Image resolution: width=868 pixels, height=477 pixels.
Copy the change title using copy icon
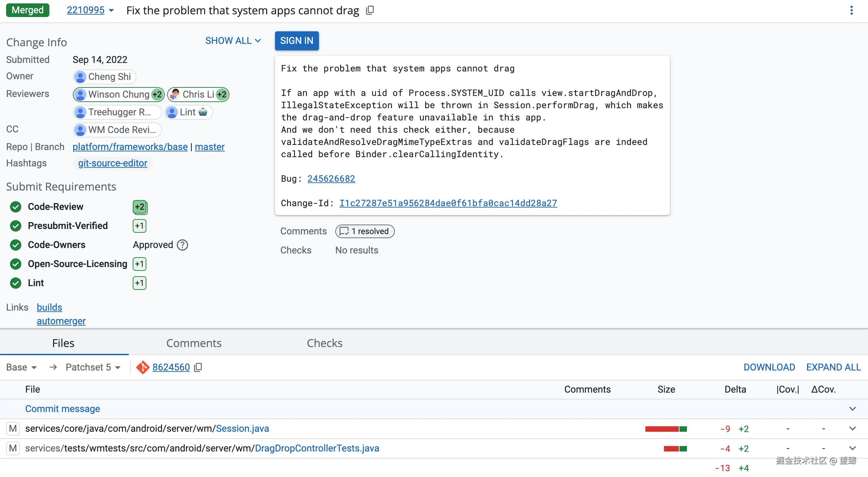pyautogui.click(x=370, y=11)
